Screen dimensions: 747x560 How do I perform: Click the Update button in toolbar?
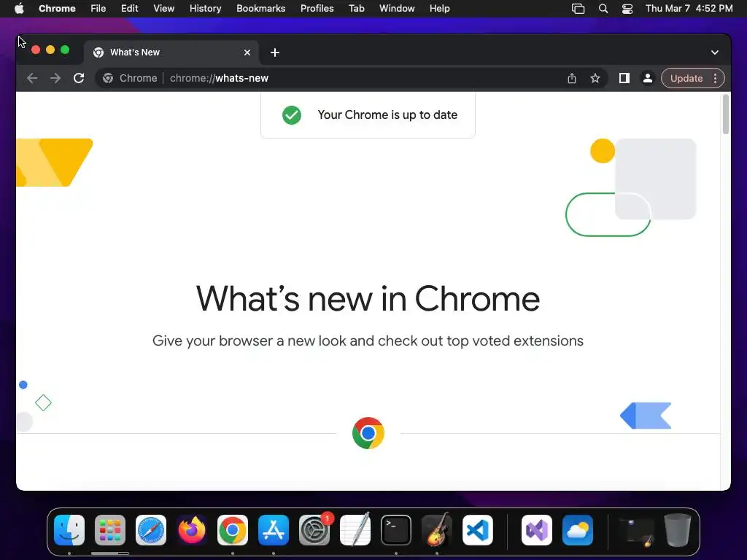click(x=686, y=78)
